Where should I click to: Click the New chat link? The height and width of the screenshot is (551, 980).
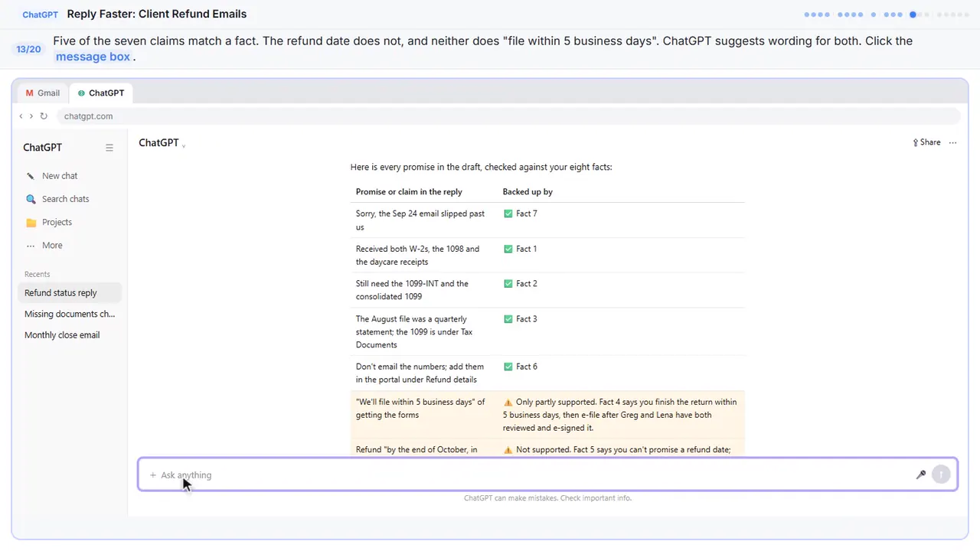pyautogui.click(x=60, y=176)
